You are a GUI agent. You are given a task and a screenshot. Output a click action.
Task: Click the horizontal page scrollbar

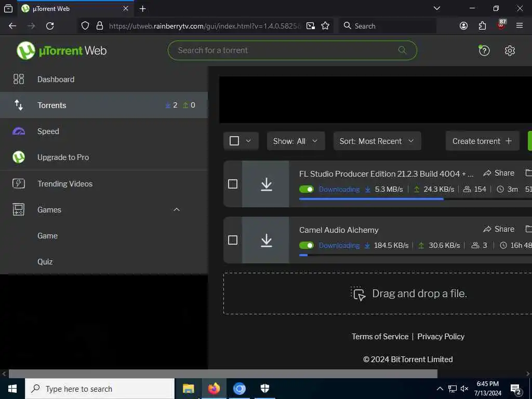coord(223,374)
